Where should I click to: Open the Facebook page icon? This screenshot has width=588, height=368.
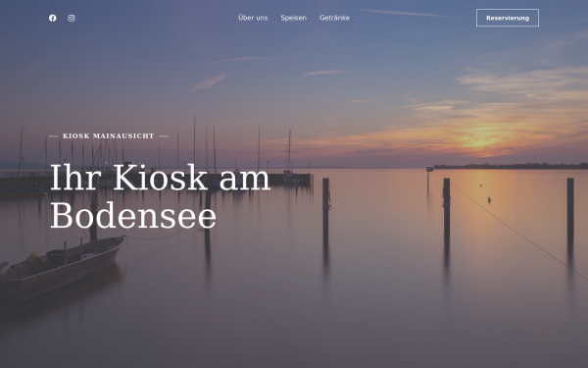coord(53,18)
